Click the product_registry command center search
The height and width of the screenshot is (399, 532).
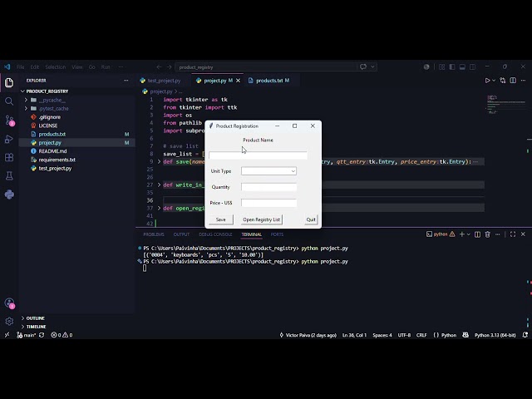[266, 66]
